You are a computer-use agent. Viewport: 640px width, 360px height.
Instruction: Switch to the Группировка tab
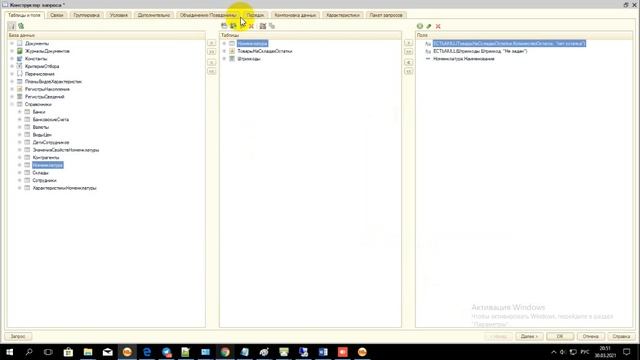point(87,15)
